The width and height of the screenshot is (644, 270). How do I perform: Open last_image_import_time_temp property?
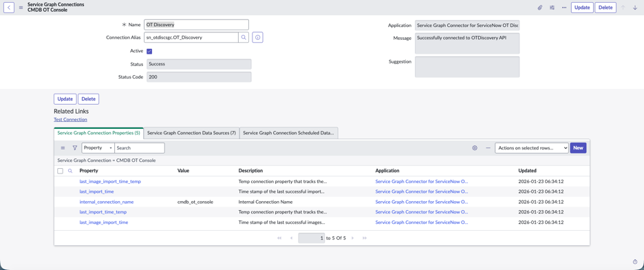click(x=110, y=181)
